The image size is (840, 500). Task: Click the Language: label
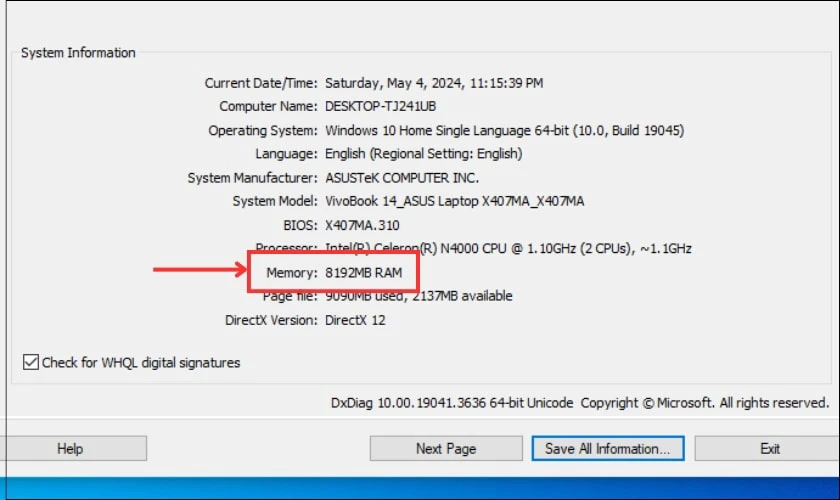point(286,154)
